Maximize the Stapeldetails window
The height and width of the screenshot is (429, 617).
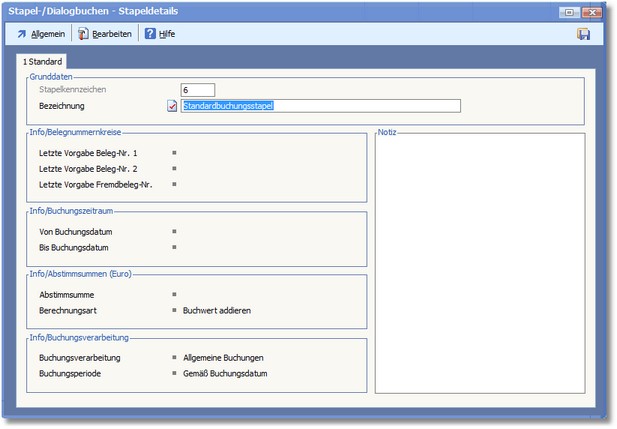coord(569,11)
